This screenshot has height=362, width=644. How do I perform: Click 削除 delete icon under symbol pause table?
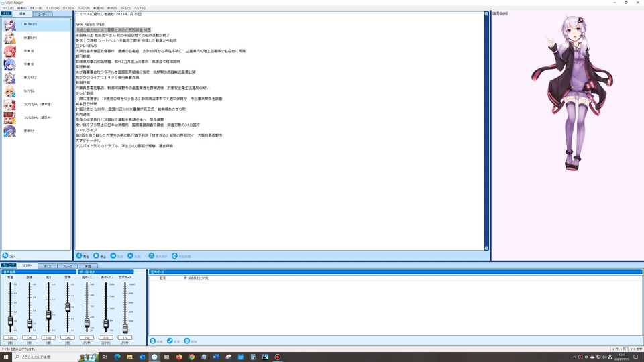tap(187, 341)
